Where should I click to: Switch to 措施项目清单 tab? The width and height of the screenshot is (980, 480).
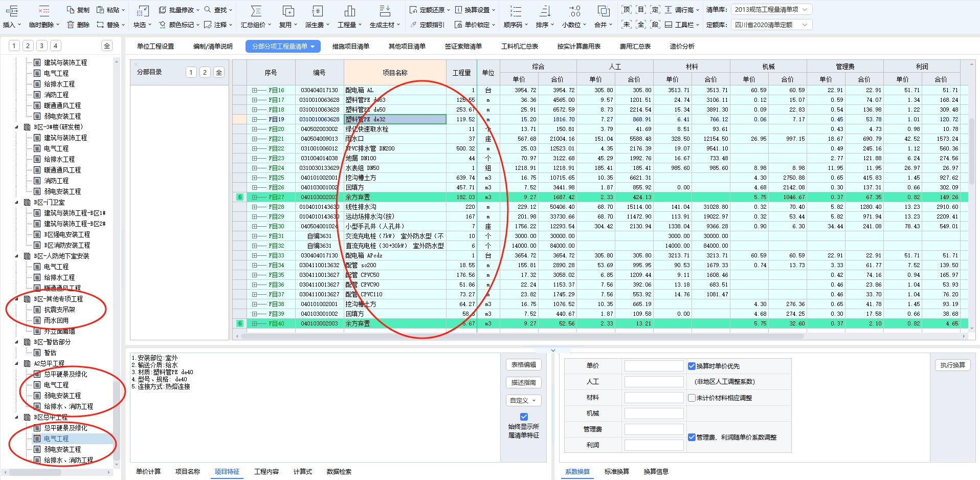(351, 46)
